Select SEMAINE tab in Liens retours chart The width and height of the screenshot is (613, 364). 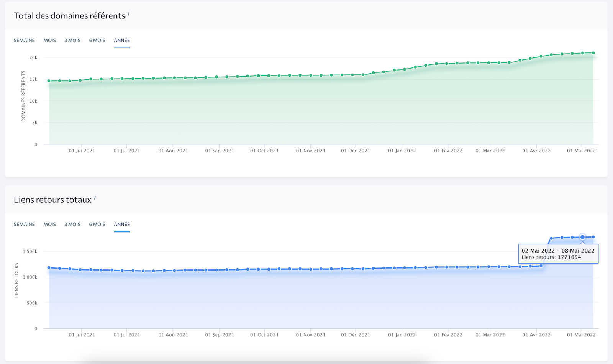pyautogui.click(x=24, y=224)
